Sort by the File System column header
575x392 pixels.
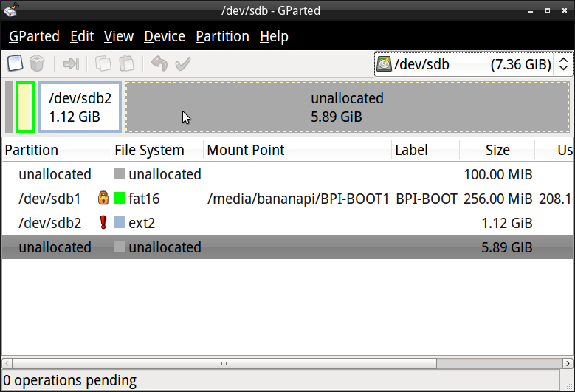coord(149,150)
